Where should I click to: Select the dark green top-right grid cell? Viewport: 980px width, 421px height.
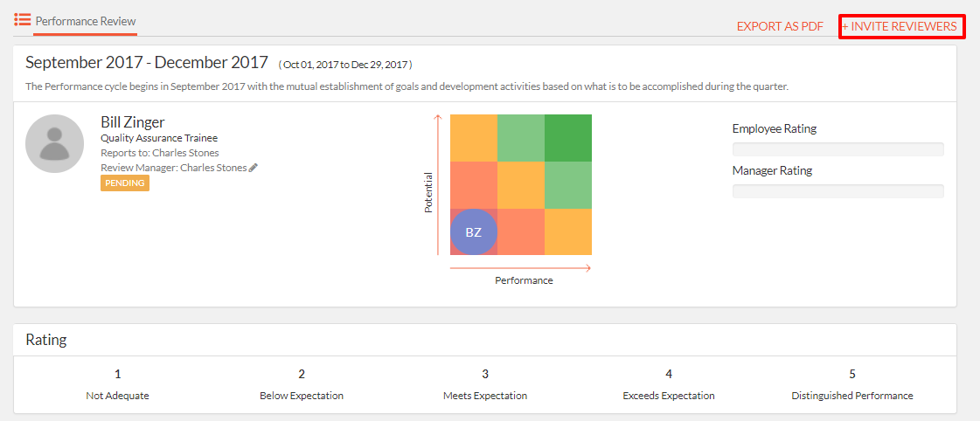pyautogui.click(x=568, y=138)
